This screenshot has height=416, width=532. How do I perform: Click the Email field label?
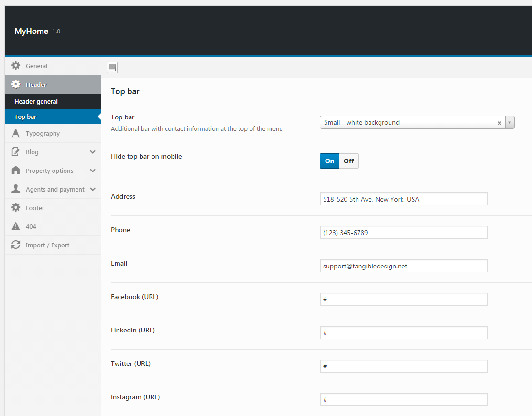click(119, 263)
